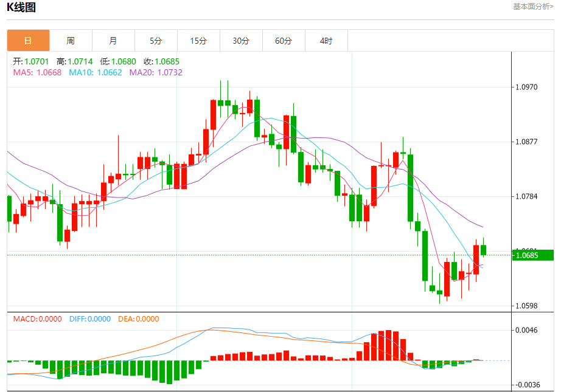Image resolution: width=561 pixels, height=392 pixels.
Task: Click the 1.0598 price axis label
Action: 526,306
